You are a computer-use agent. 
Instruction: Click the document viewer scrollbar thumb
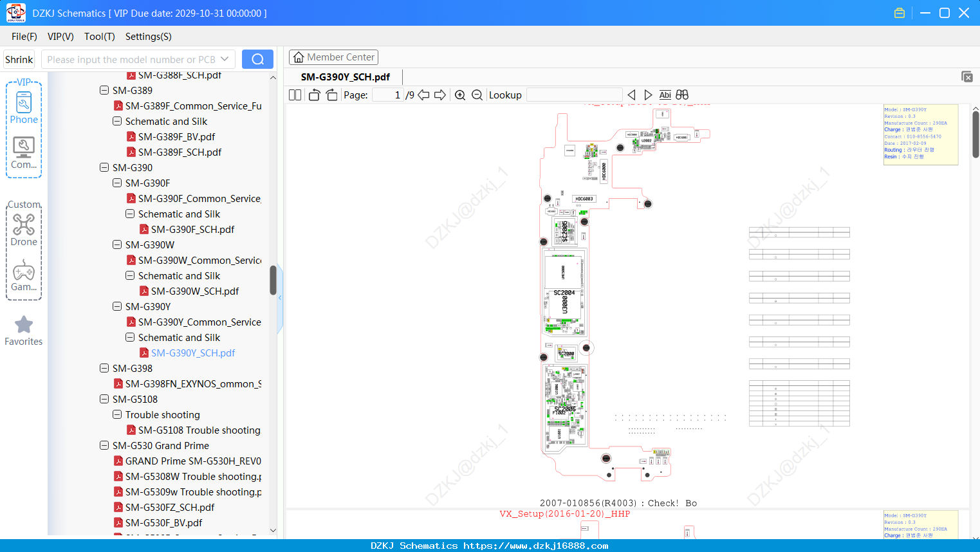coord(975,134)
